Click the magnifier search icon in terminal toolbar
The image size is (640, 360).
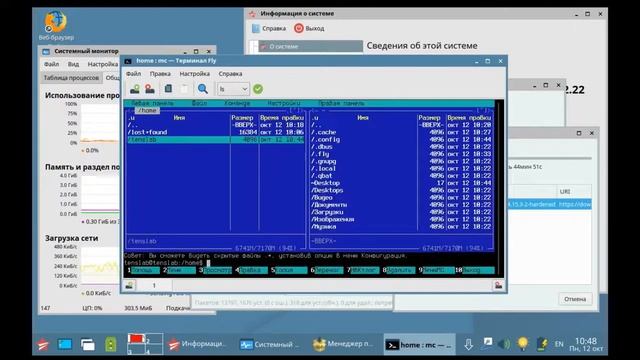pyautogui.click(x=202, y=89)
